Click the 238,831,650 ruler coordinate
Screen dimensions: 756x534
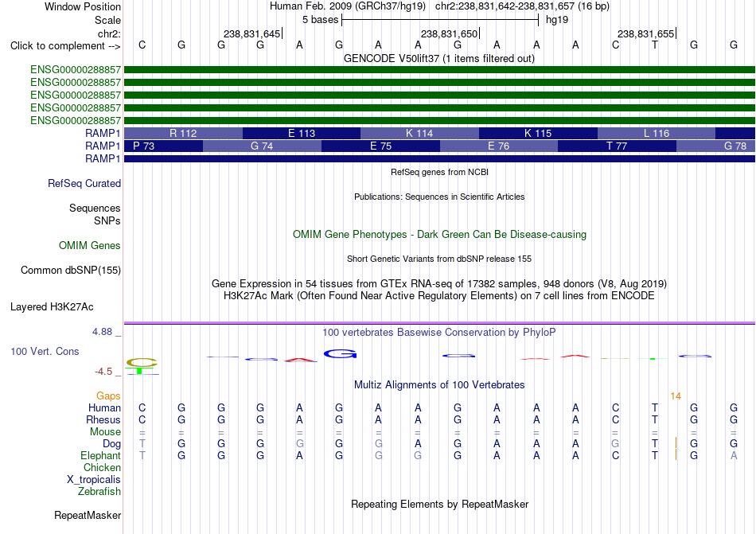tap(449, 33)
